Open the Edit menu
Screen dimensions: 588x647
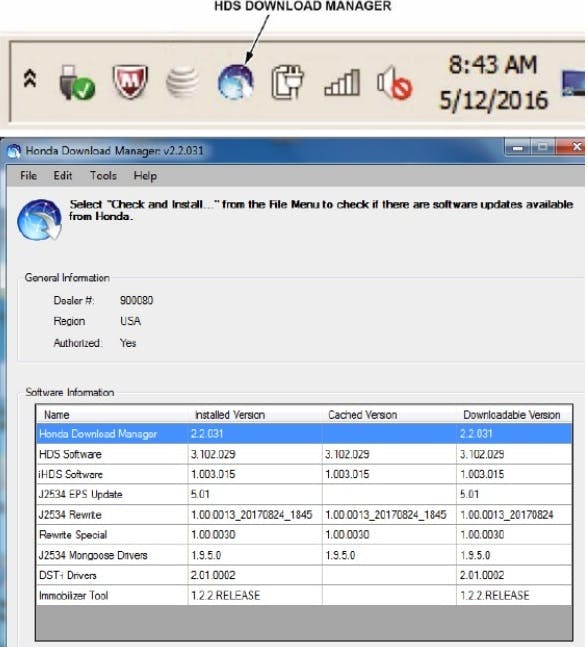coord(63,176)
